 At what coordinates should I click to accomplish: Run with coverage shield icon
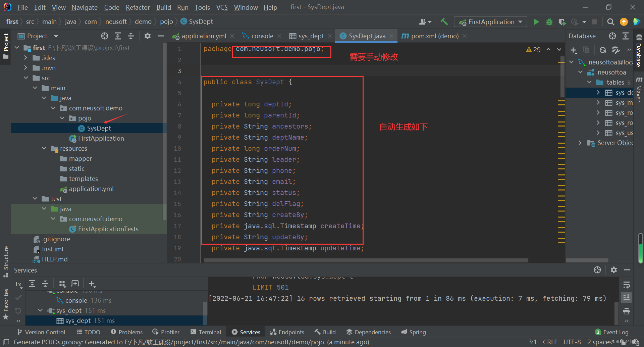click(562, 22)
